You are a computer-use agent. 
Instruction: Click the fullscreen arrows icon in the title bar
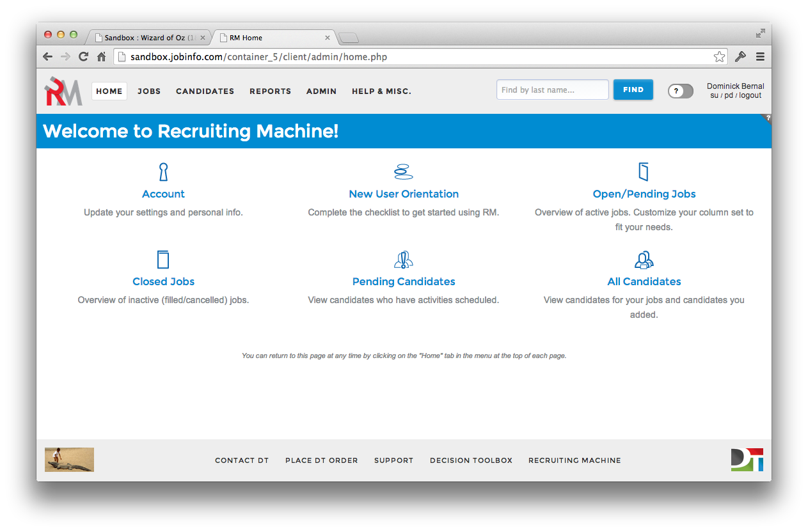(x=760, y=33)
